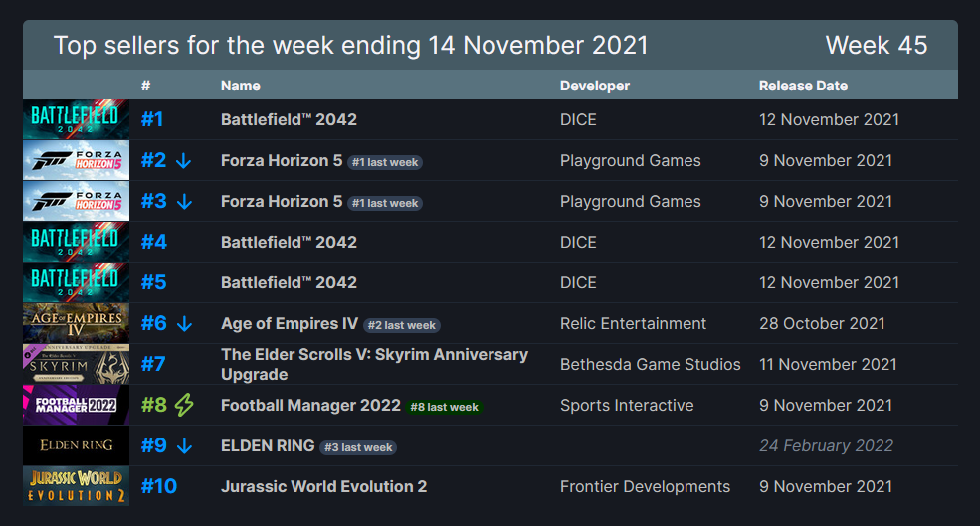Sort by the Release Date column header

[x=803, y=86]
